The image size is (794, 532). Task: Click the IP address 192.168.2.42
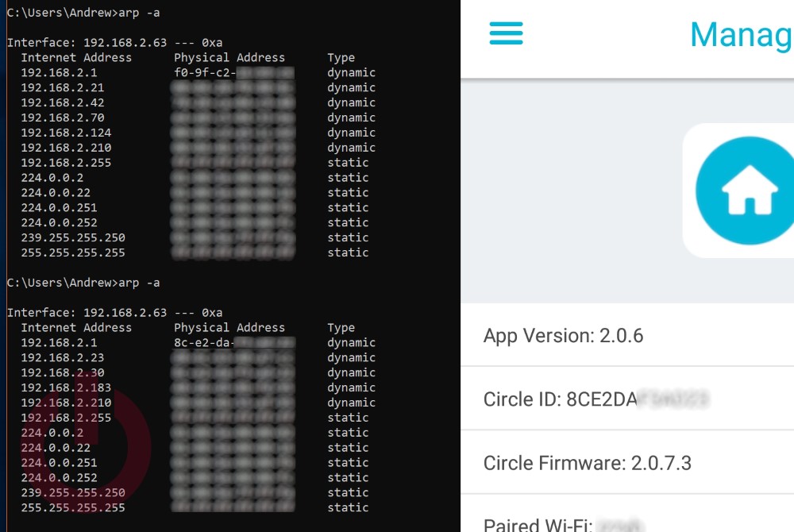tap(62, 102)
